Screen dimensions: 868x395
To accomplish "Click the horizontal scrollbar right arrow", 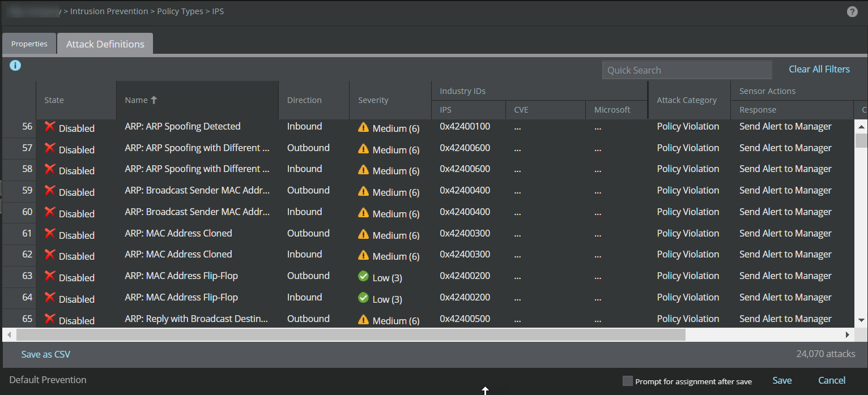I will pos(848,334).
